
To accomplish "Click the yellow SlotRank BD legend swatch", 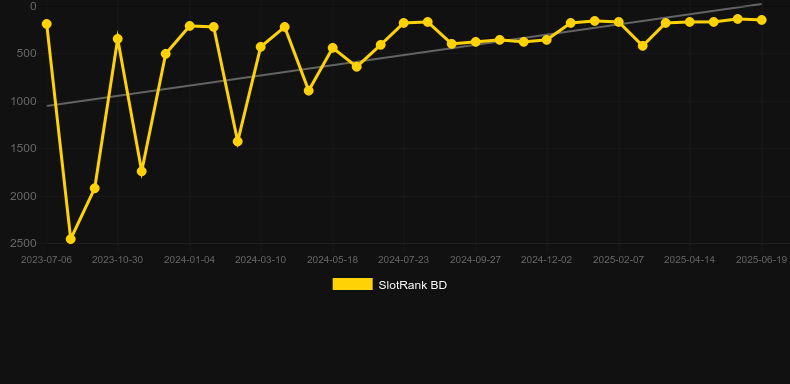I will tap(353, 284).
